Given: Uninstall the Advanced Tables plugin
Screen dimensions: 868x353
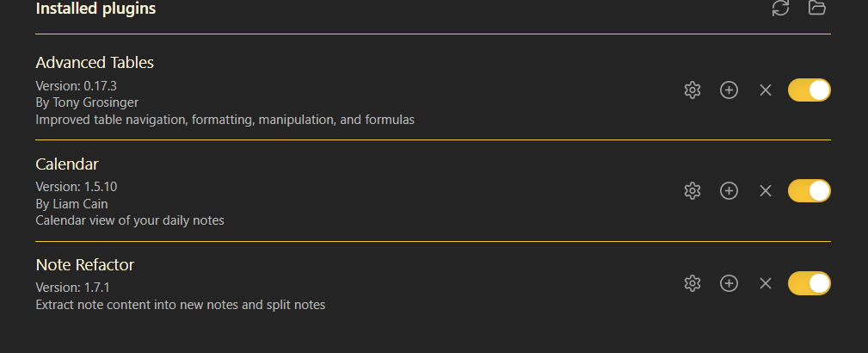Looking at the screenshot, I should (766, 90).
